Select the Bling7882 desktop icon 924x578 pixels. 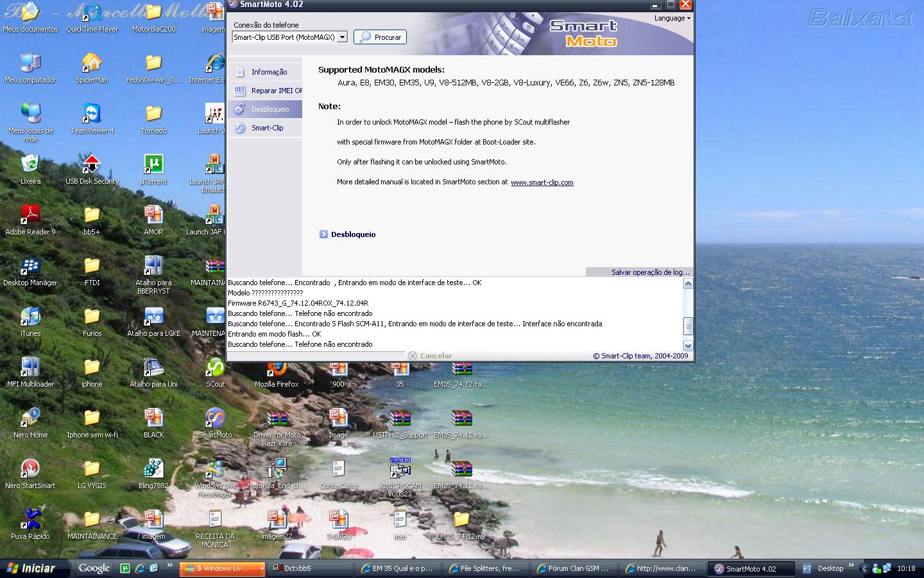click(x=153, y=475)
